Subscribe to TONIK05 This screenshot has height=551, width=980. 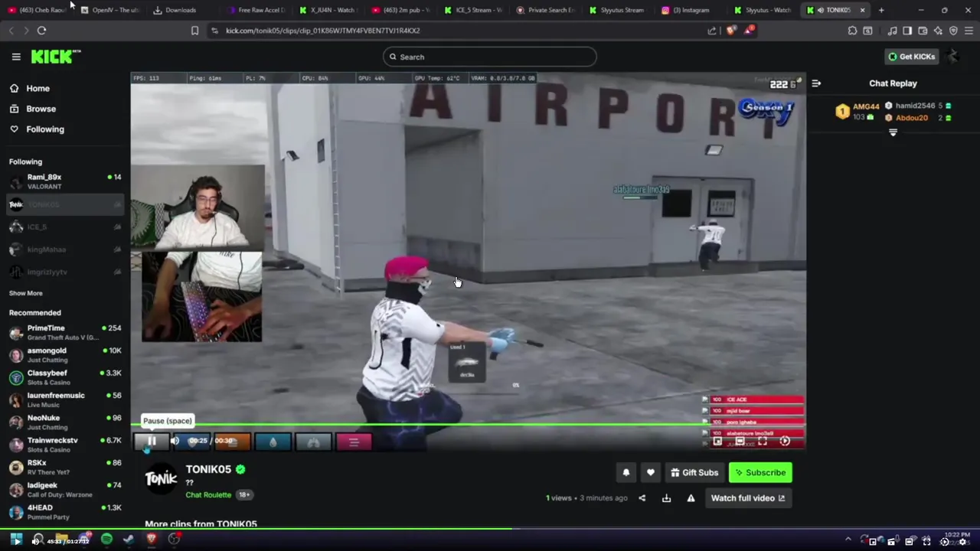760,472
